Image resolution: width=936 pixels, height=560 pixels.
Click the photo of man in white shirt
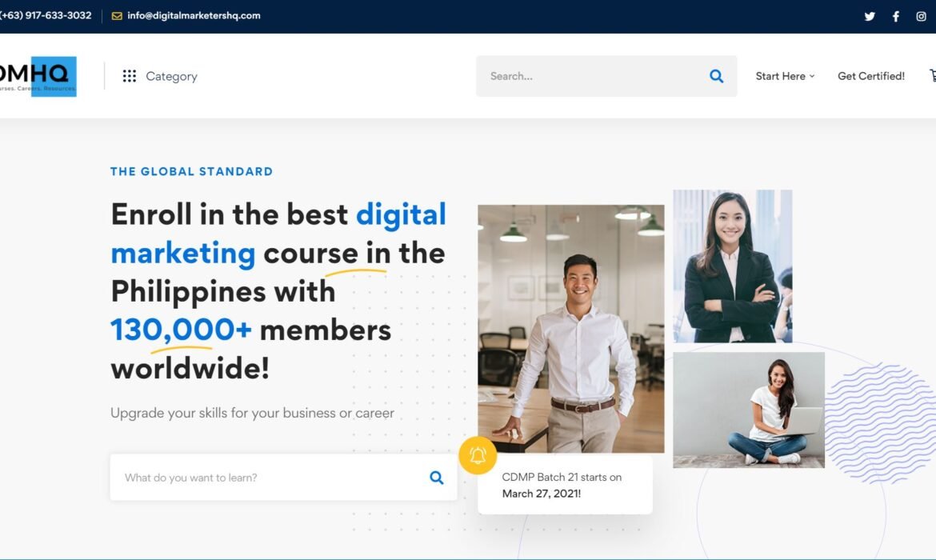pos(570,328)
